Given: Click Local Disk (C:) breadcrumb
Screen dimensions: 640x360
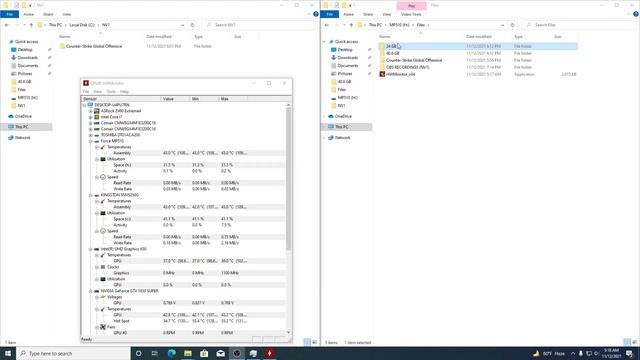Looking at the screenshot, I should (82, 25).
